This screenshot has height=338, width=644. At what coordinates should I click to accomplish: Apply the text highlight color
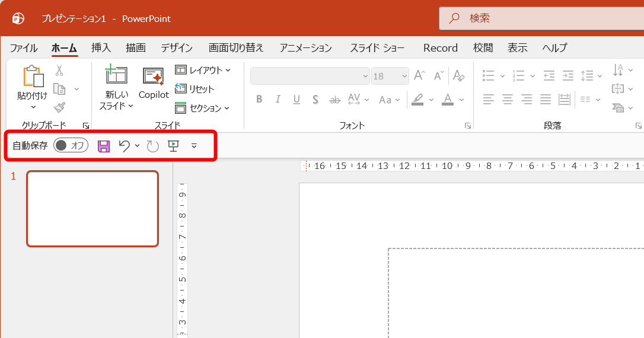[x=417, y=100]
